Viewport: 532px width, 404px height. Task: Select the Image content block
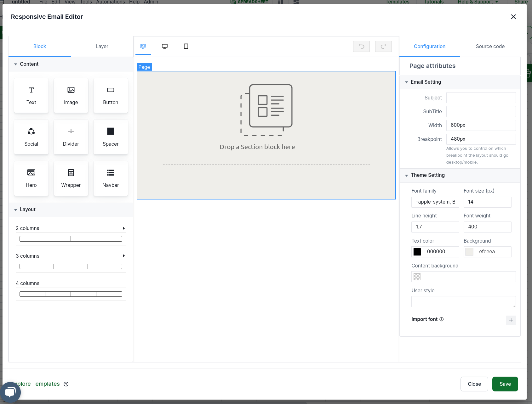pos(71,95)
